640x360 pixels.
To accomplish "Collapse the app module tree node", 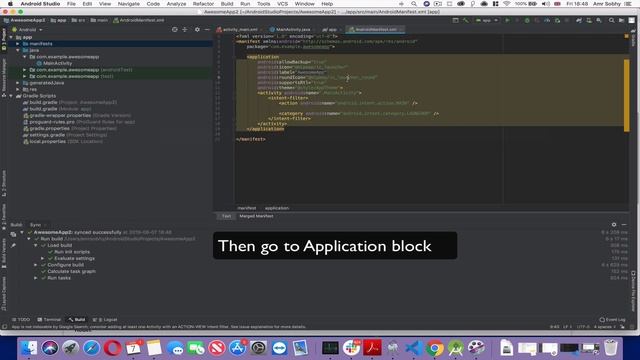I will (x=11, y=37).
